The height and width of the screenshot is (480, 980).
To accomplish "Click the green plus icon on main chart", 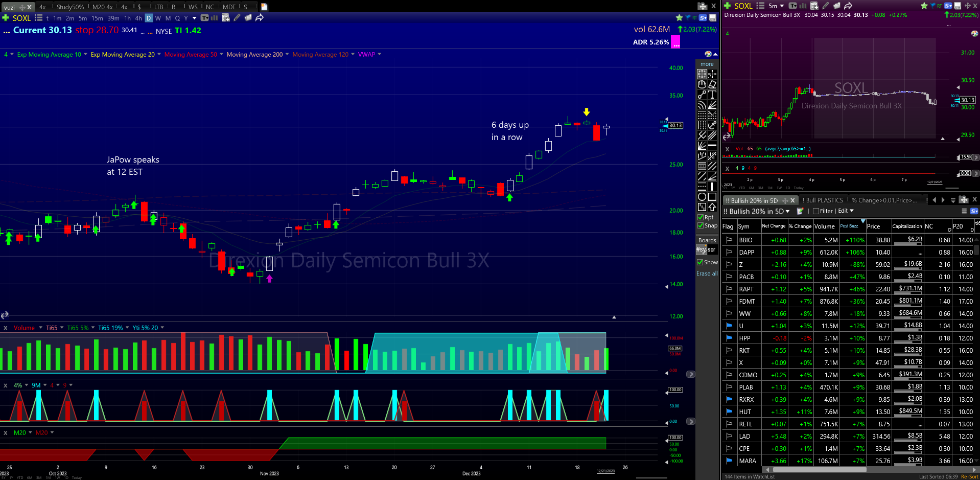I will click(6, 18).
